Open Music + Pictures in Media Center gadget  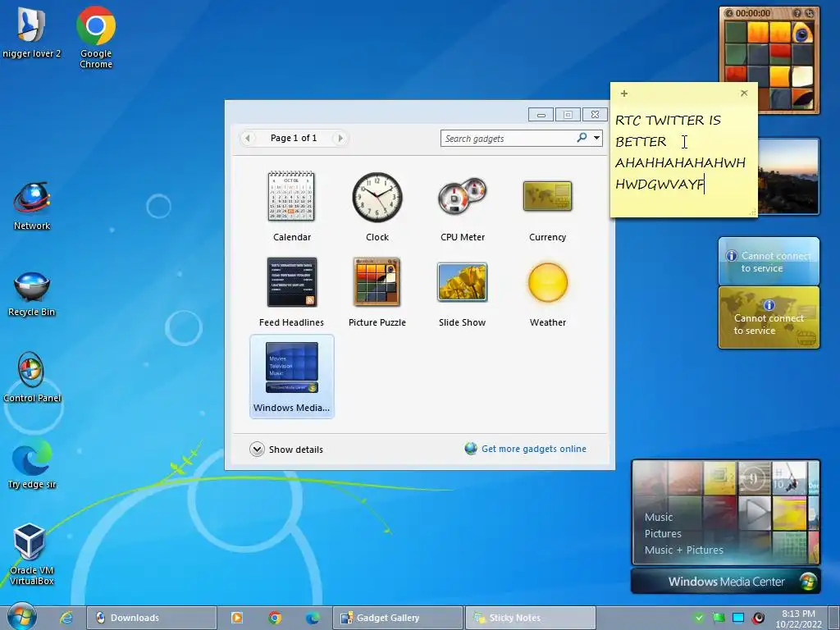pyautogui.click(x=683, y=550)
